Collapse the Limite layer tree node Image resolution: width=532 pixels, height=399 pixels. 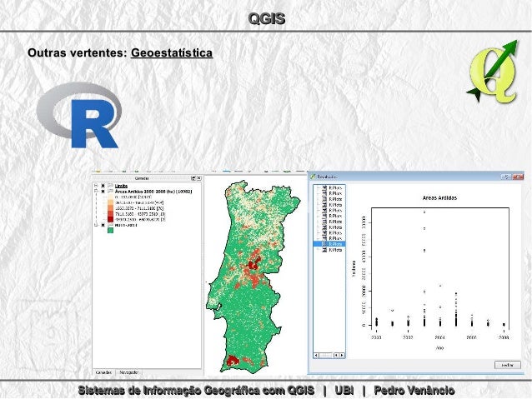tap(96, 186)
